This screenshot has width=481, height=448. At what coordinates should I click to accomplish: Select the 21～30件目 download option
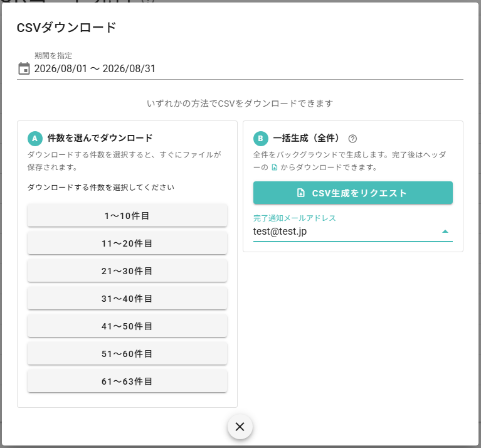coord(127,270)
